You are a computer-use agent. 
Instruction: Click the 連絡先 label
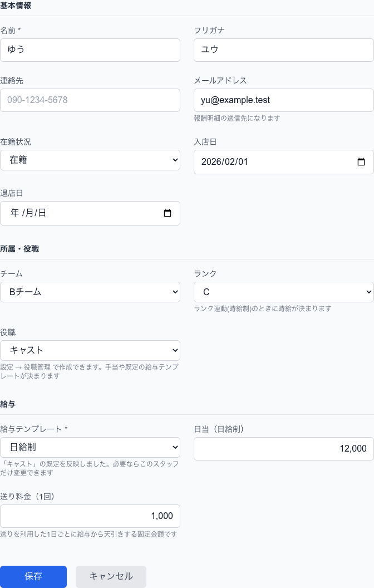(x=12, y=81)
